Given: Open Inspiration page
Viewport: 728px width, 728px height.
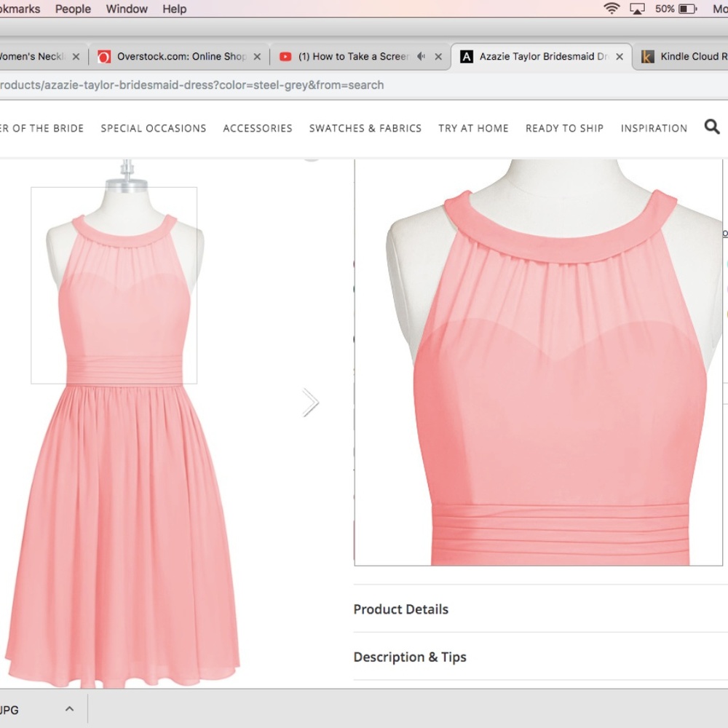Looking at the screenshot, I should coord(654,128).
